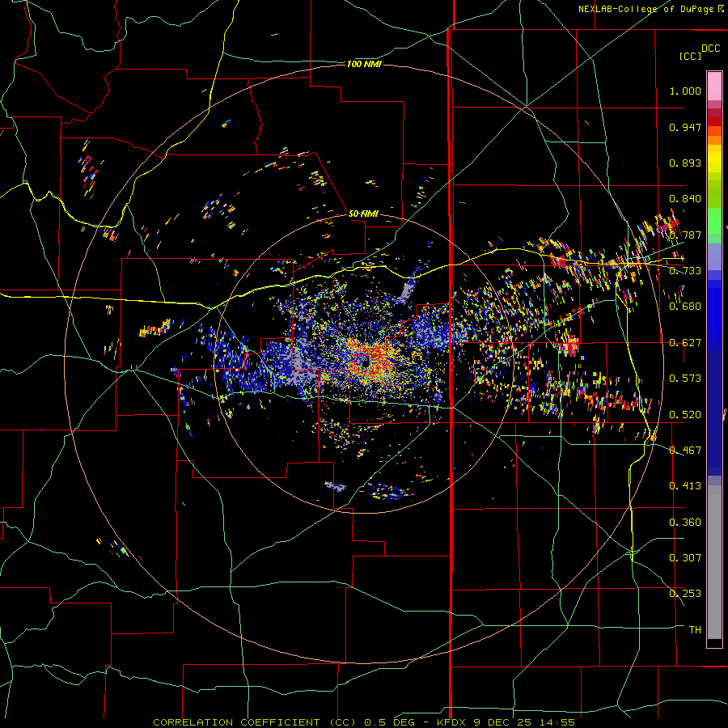The width and height of the screenshot is (728, 728).
Task: Pick the gray segment of the color bar
Action: point(714,562)
